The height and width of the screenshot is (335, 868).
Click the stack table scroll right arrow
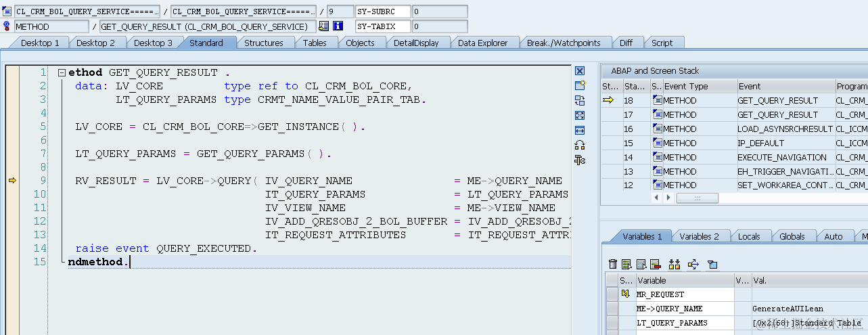pos(668,198)
